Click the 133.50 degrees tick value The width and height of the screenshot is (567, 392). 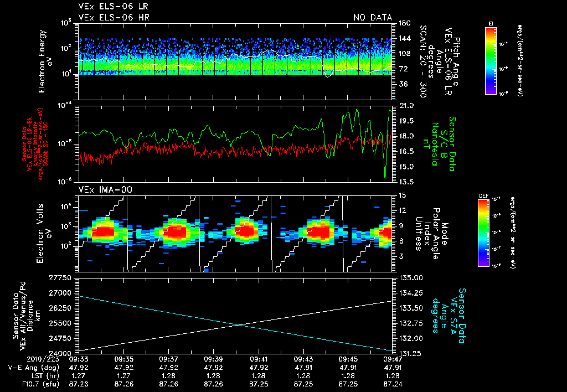(x=410, y=308)
